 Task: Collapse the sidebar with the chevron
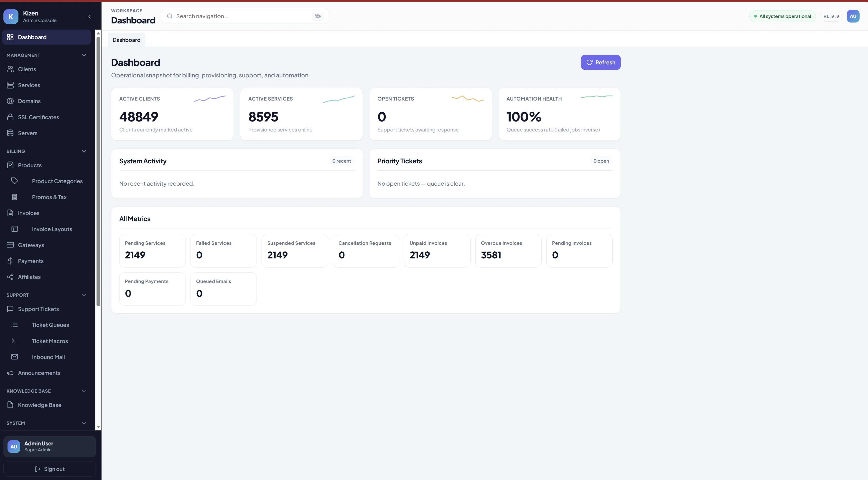[89, 17]
